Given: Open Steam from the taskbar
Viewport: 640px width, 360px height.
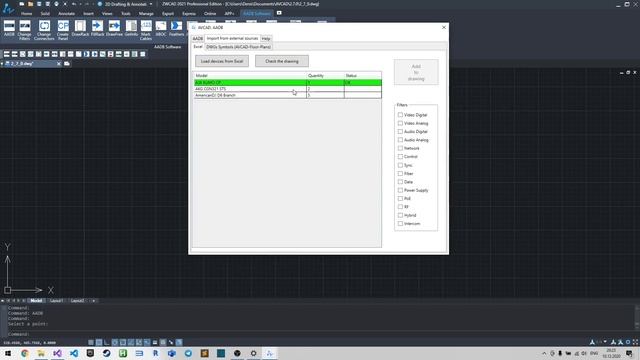Looking at the screenshot, I should click(x=107, y=353).
